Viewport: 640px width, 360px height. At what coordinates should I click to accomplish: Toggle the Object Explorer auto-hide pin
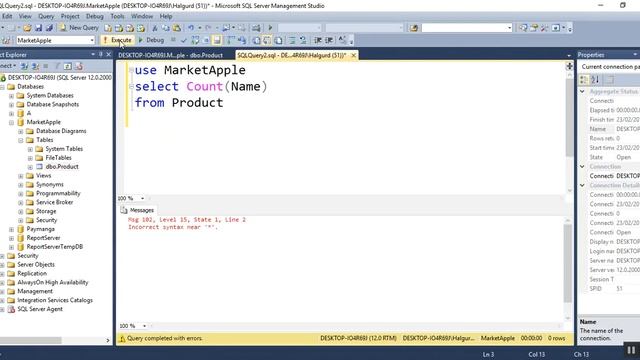[100, 54]
